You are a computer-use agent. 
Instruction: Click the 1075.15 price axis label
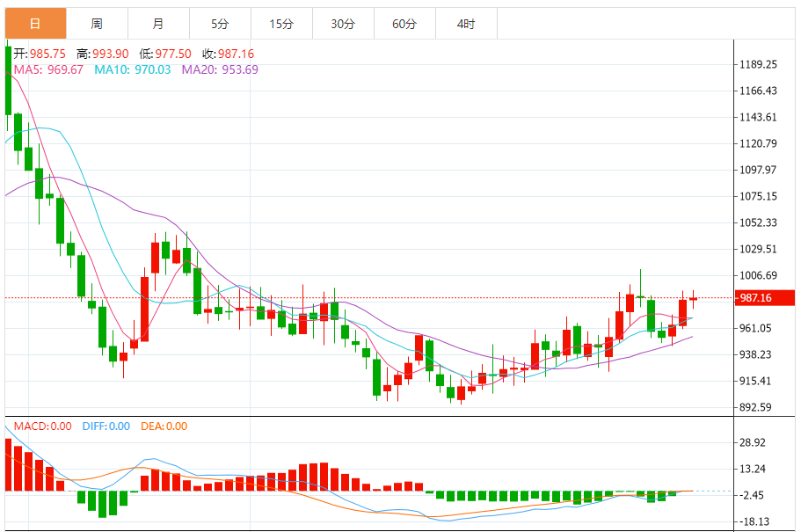tap(758, 196)
